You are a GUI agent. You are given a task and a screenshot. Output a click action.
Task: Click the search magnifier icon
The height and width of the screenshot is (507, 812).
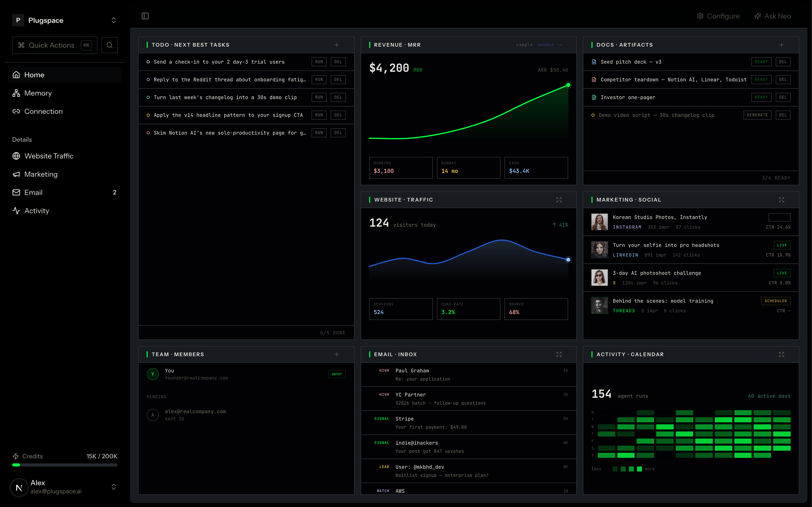109,45
